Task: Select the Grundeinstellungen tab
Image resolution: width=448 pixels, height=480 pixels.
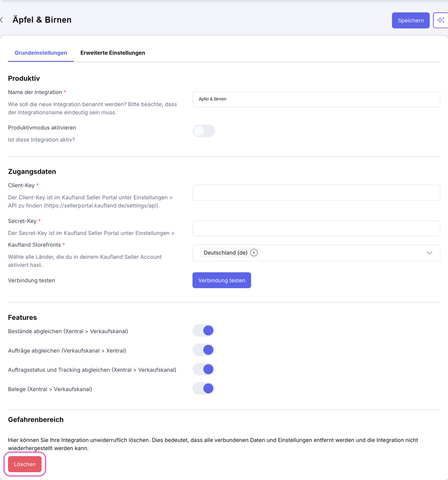Action: (41, 53)
